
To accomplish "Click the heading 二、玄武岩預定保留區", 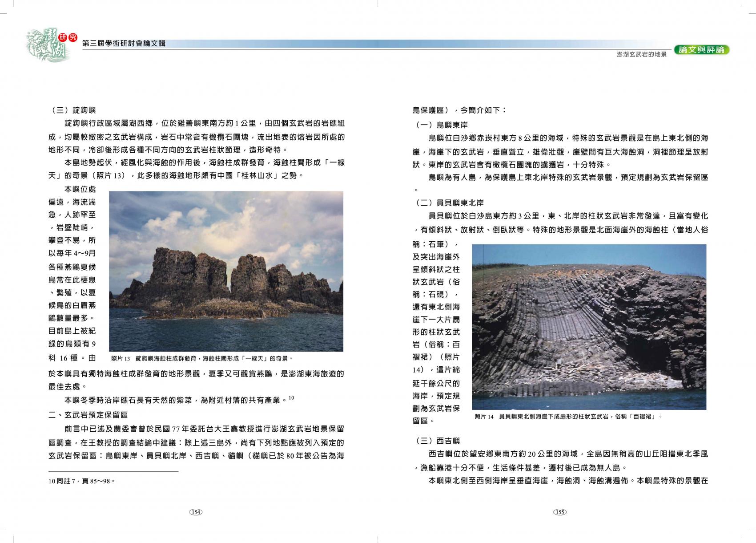I will coord(88,415).
